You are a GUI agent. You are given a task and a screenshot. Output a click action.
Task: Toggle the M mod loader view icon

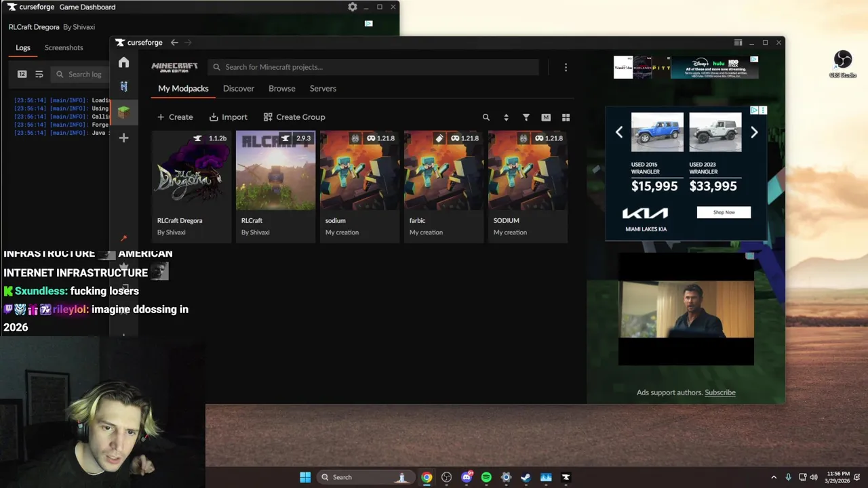[546, 117]
